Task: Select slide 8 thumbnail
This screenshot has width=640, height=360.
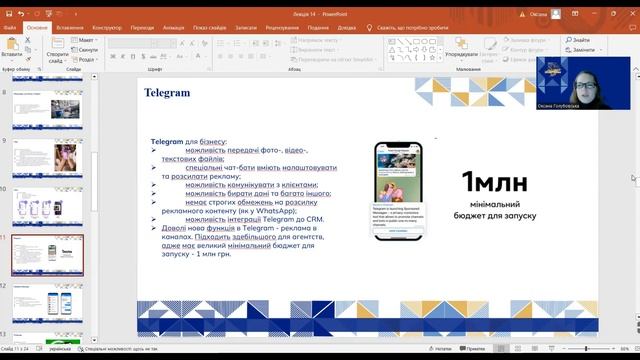Action: tap(47, 109)
